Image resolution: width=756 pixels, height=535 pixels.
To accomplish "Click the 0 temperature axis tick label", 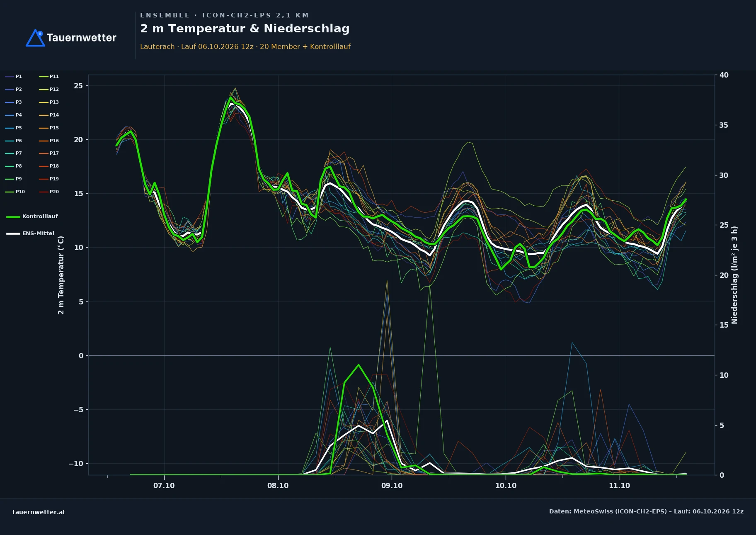I will click(x=81, y=356).
